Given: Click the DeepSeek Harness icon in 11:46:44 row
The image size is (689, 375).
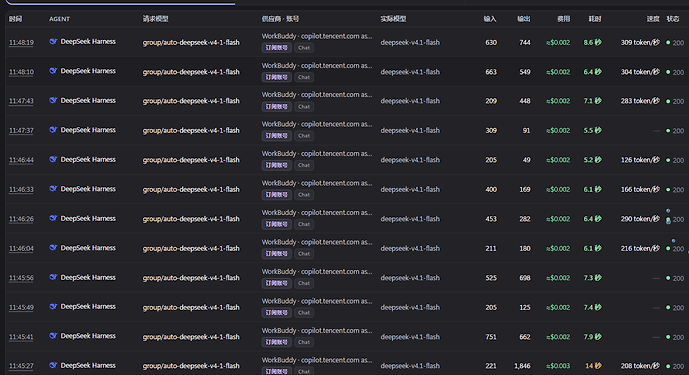Looking at the screenshot, I should pos(53,160).
